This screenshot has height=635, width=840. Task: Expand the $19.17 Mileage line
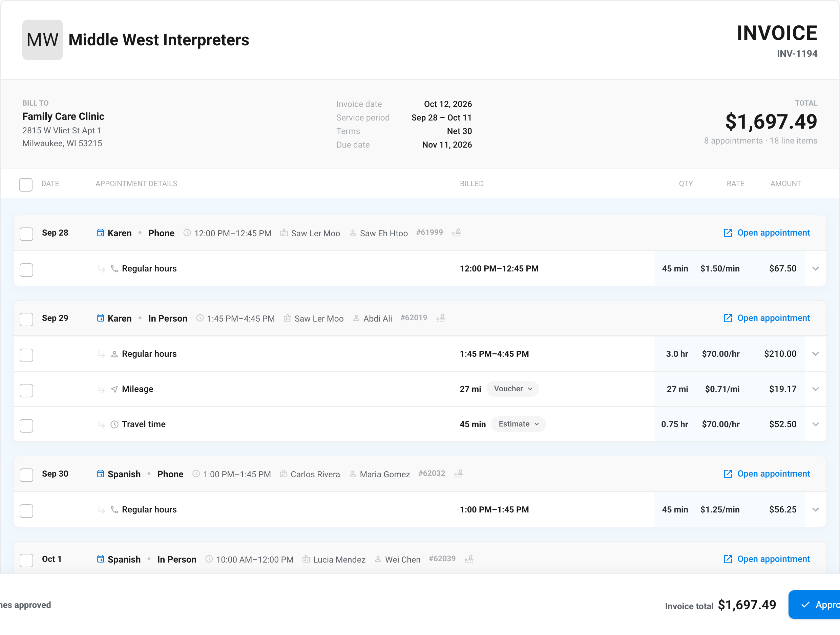tap(815, 389)
